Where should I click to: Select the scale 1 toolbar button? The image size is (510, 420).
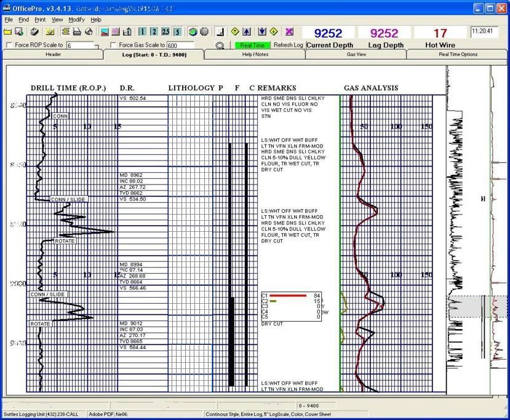(143, 31)
